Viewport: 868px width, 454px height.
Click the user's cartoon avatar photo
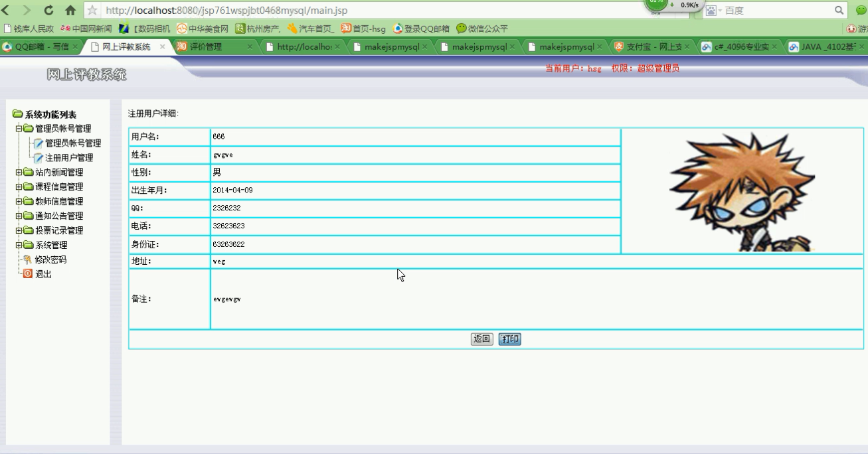(x=742, y=191)
